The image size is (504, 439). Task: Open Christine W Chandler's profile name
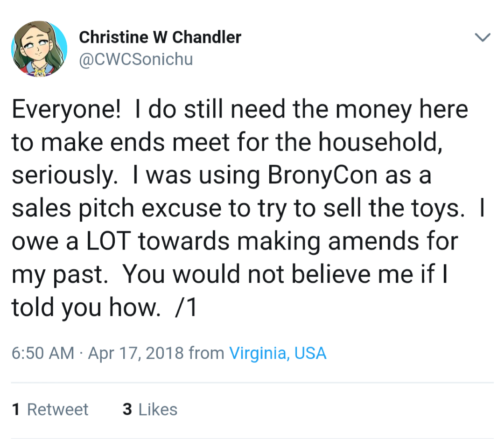(x=160, y=37)
